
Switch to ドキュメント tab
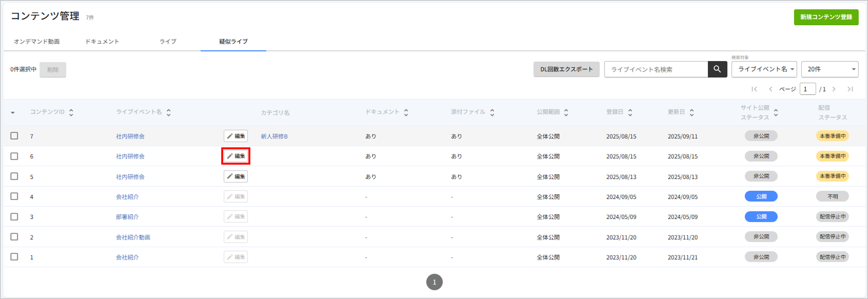click(x=102, y=41)
